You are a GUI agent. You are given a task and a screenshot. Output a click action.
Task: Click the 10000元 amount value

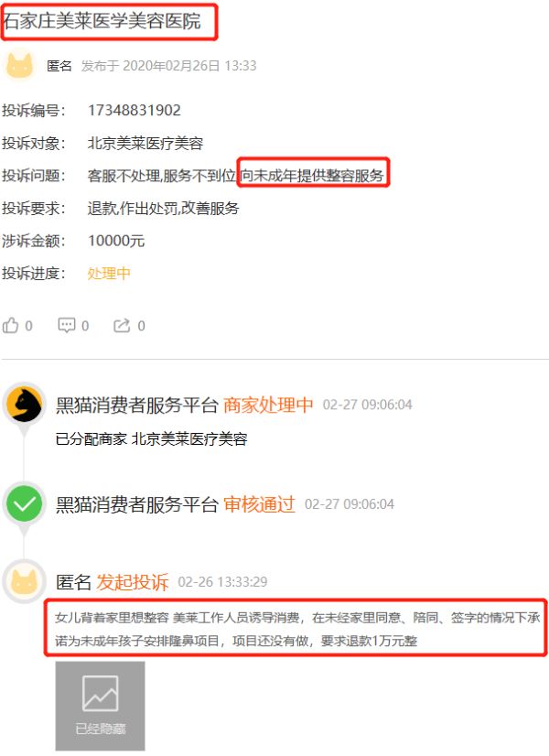pyautogui.click(x=116, y=241)
